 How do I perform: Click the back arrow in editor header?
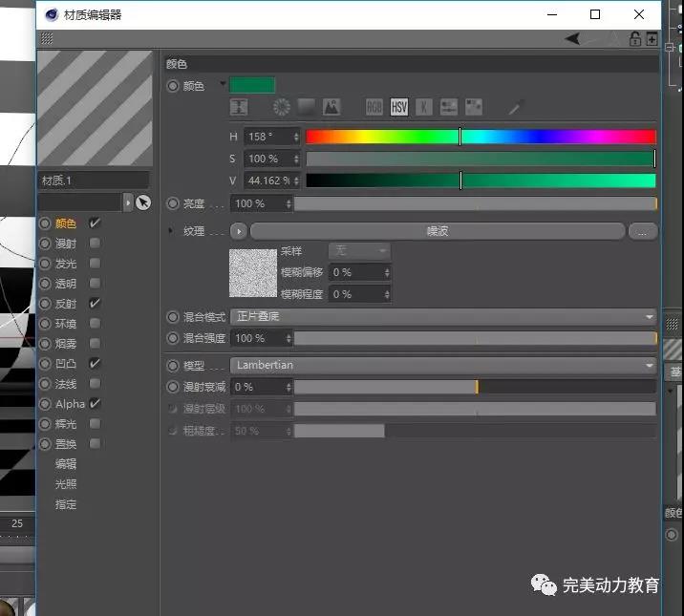click(573, 39)
